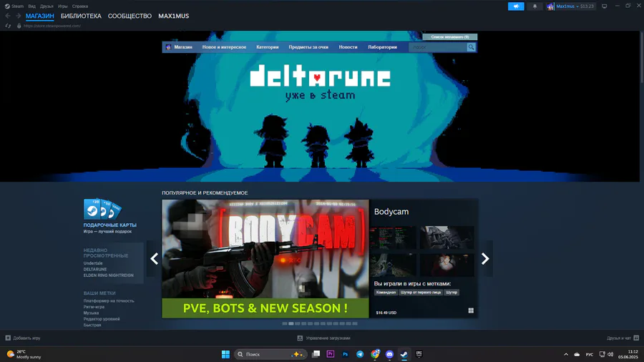Open Task View in taskbar
The height and width of the screenshot is (362, 644).
316,354
